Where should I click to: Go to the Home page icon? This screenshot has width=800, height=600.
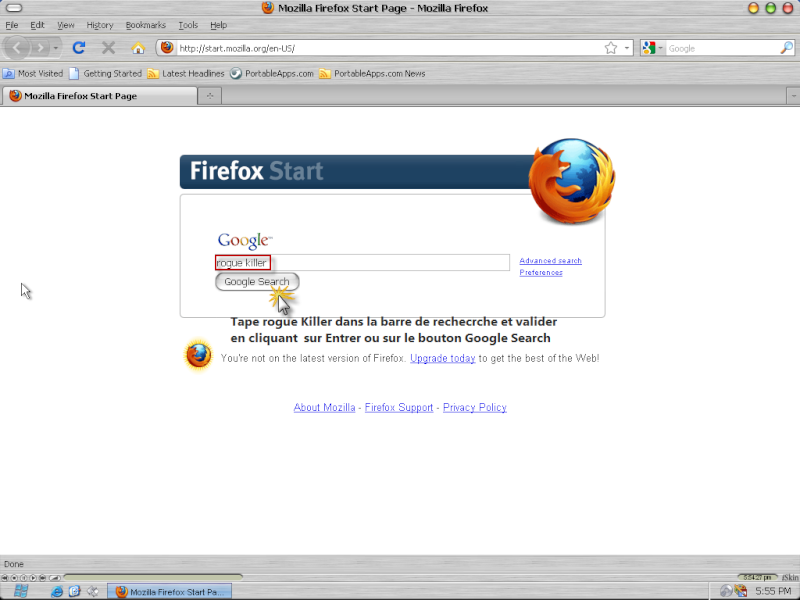tap(138, 48)
